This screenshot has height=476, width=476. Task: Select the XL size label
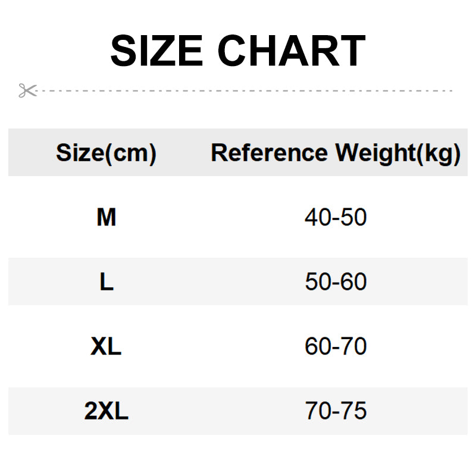[x=106, y=347]
